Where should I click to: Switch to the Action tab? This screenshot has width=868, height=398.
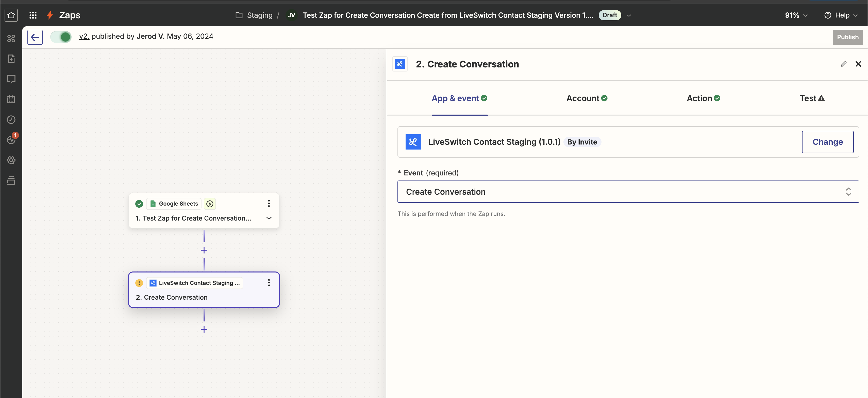(704, 98)
